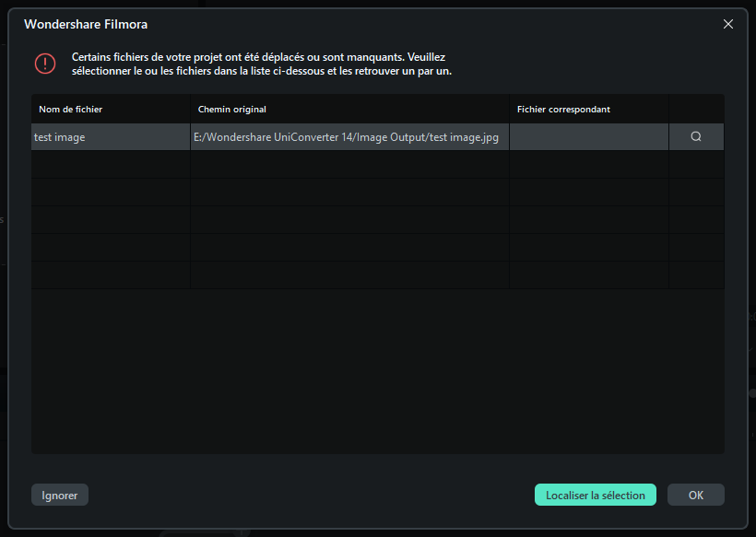Image resolution: width=756 pixels, height=537 pixels.
Task: Select the original path 'E:/Wondershare UniConverter 14/Image Output/test image.jpg'
Action: click(x=349, y=136)
